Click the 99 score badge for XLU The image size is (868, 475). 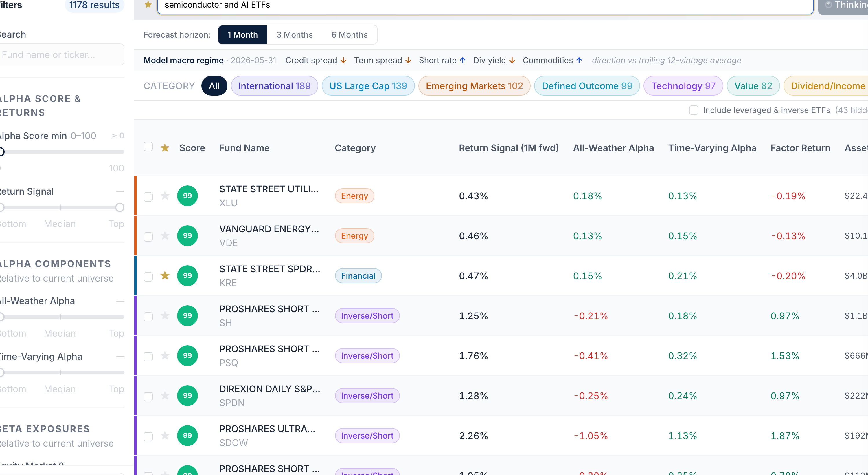[x=187, y=196]
